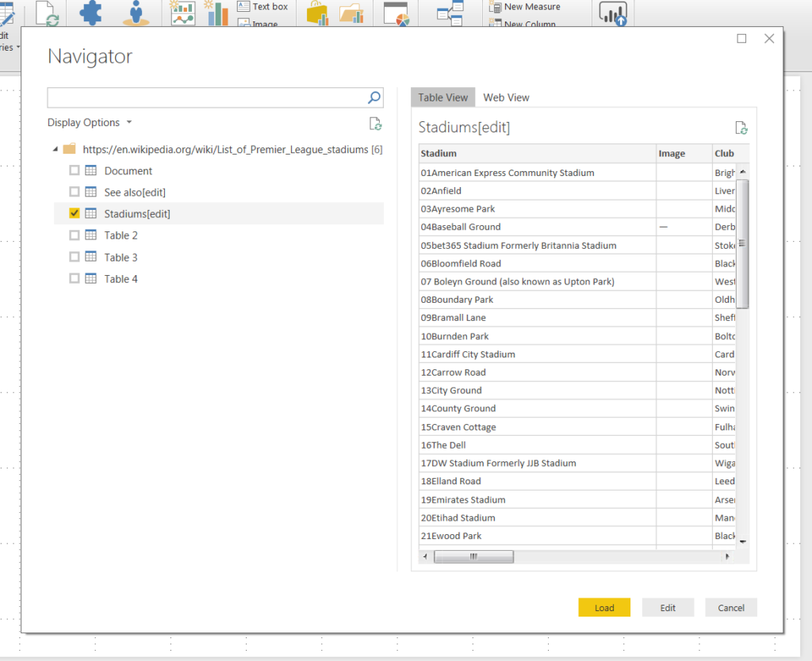Click the down arrow of the preview vertical scrollbar
Screen dimensions: 812x661
click(x=742, y=541)
